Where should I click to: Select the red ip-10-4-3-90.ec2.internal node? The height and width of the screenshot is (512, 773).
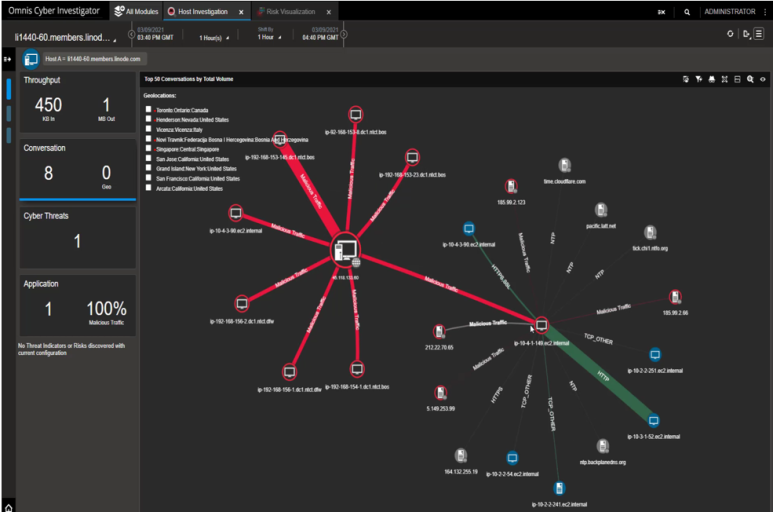coord(236,213)
